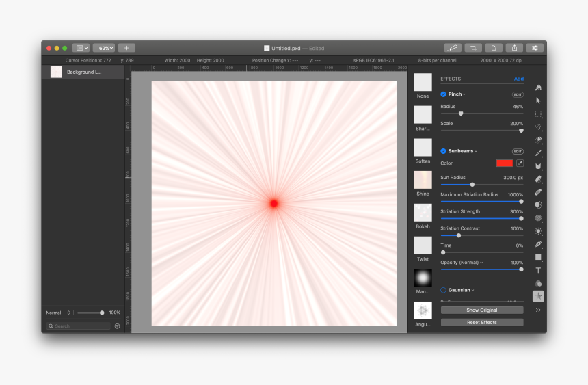
Task: Click the Striation Contrast slider handle
Action: (x=459, y=236)
